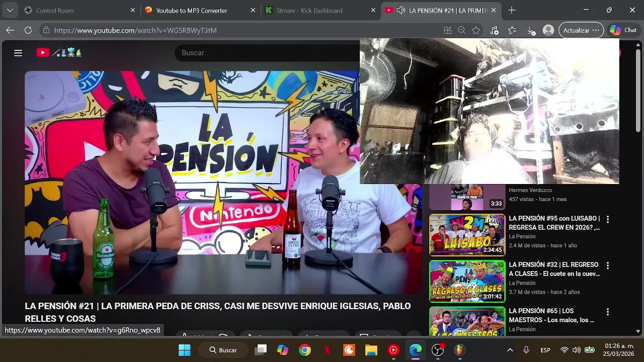Open LA PENSIÓN #65 LOS MAESTROS title

(552, 315)
